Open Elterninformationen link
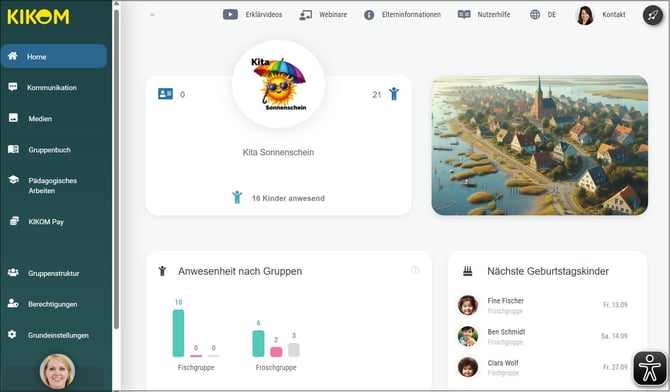The image size is (670, 392). (x=411, y=15)
